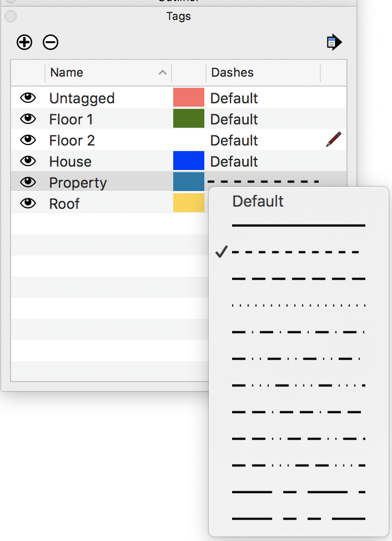Hide the Untagged tag with eye icon
The image size is (392, 541).
click(28, 98)
